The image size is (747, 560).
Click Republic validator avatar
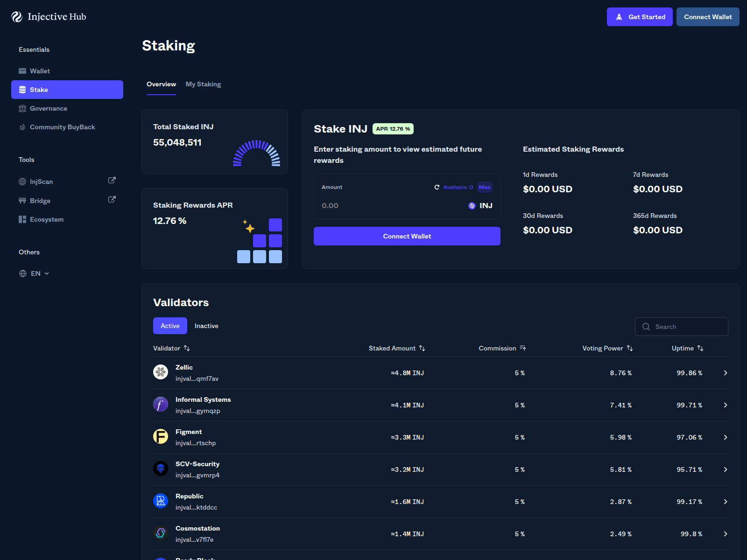pos(161,501)
